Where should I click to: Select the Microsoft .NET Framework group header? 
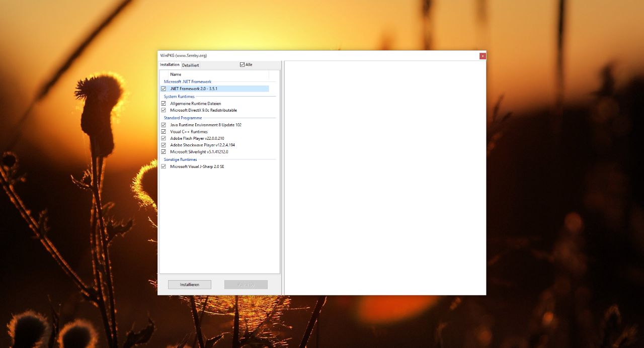click(188, 81)
